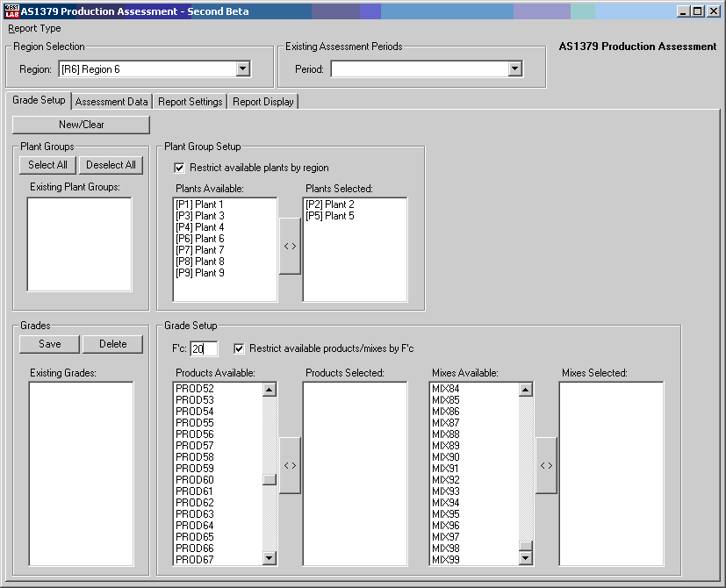Switch to the Assessment Data tab

tap(111, 102)
